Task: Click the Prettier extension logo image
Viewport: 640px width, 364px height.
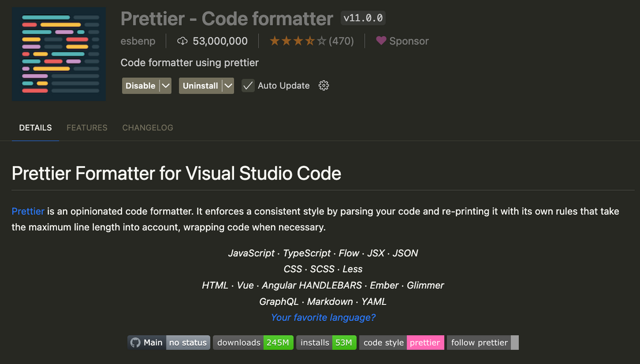Action: (x=59, y=54)
